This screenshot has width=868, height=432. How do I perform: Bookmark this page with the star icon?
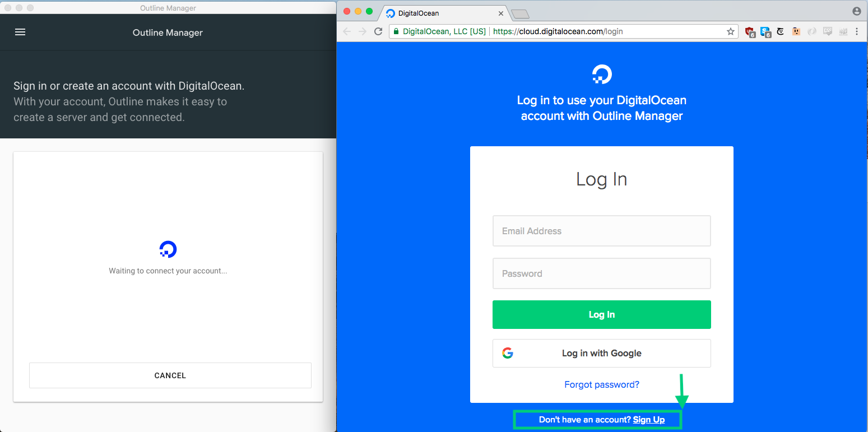tap(731, 31)
